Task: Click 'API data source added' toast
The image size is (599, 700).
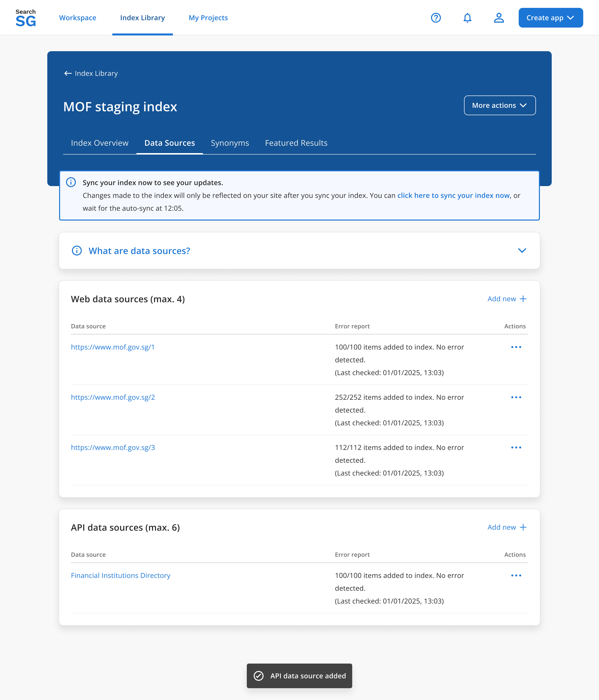Action: pyautogui.click(x=299, y=676)
